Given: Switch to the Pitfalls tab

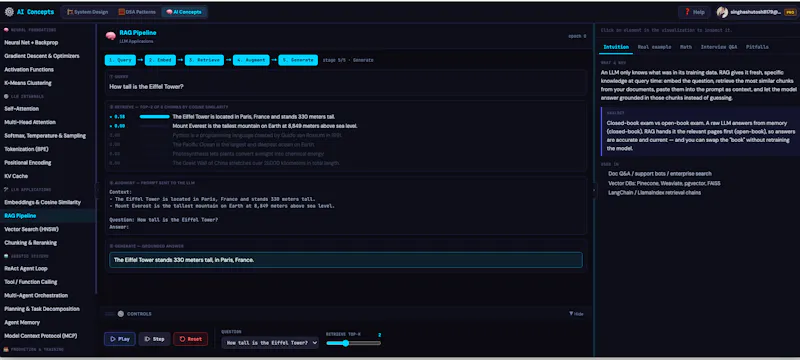Looking at the screenshot, I should (x=757, y=47).
